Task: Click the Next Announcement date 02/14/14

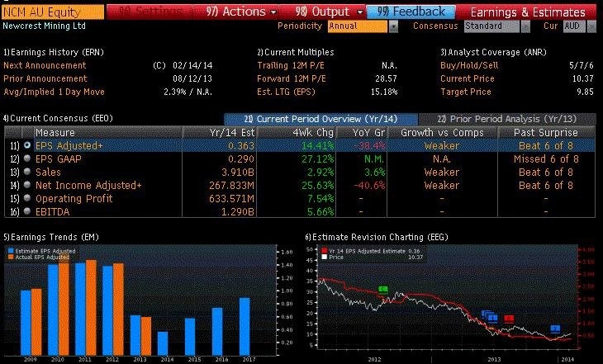Action: coord(192,65)
